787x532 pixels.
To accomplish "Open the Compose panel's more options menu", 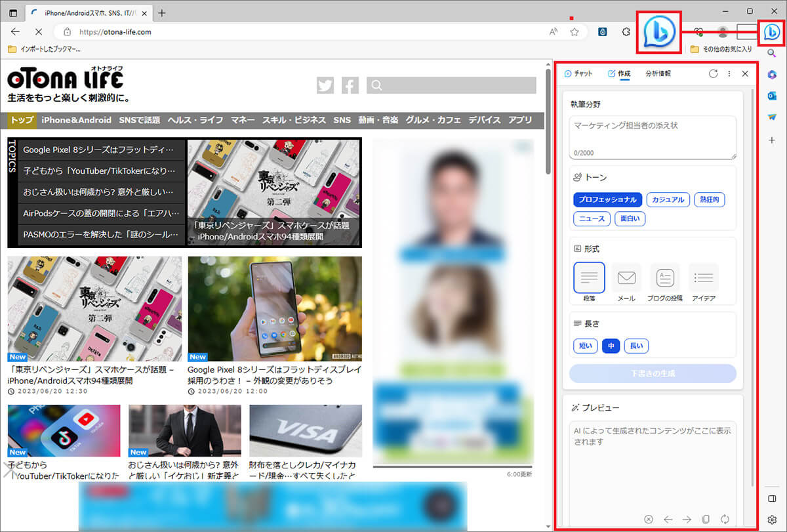I will pyautogui.click(x=730, y=73).
